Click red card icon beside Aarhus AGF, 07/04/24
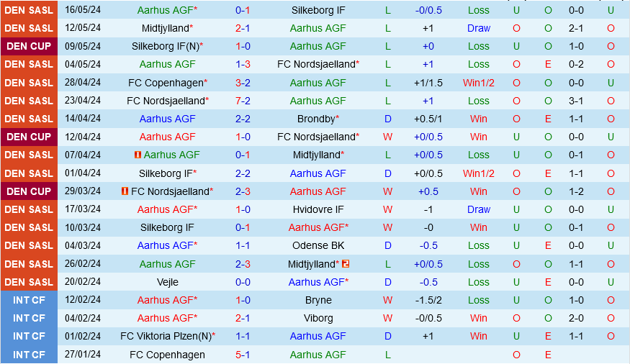This screenshot has height=364, width=630. [138, 155]
